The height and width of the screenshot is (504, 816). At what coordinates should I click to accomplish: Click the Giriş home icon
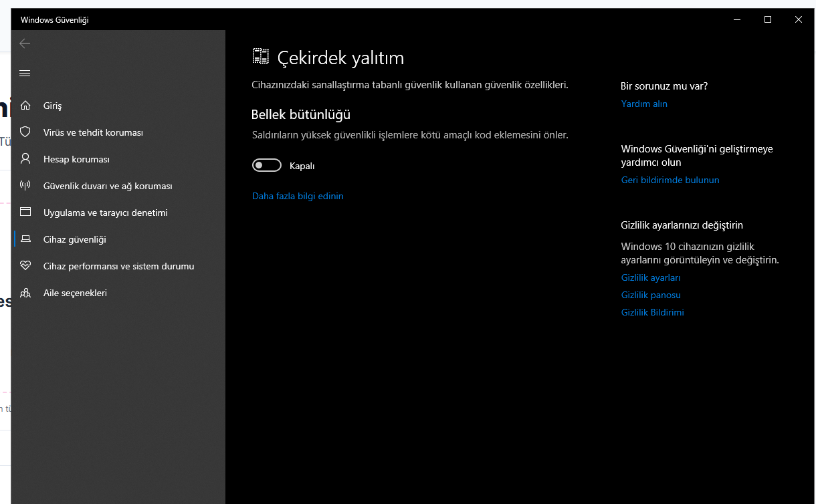tap(25, 106)
